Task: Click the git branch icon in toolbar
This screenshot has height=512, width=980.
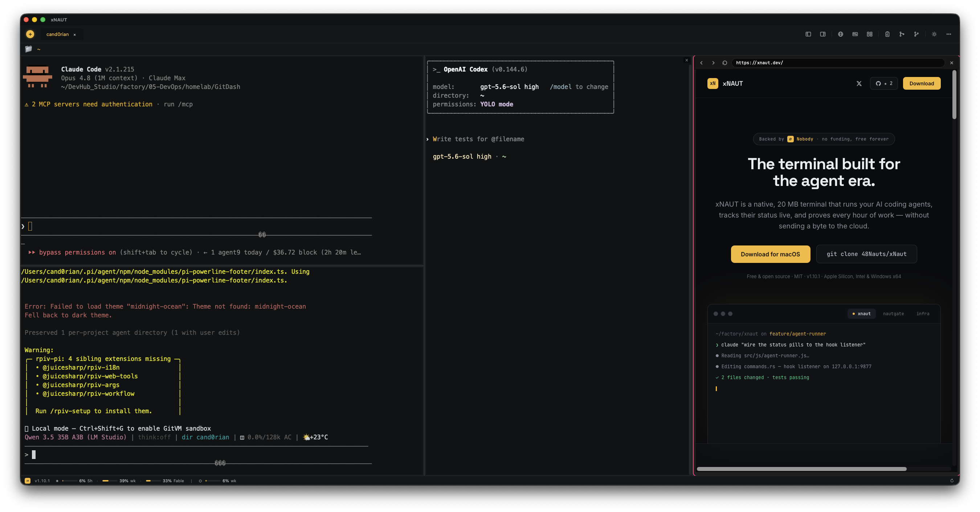Action: coord(916,34)
